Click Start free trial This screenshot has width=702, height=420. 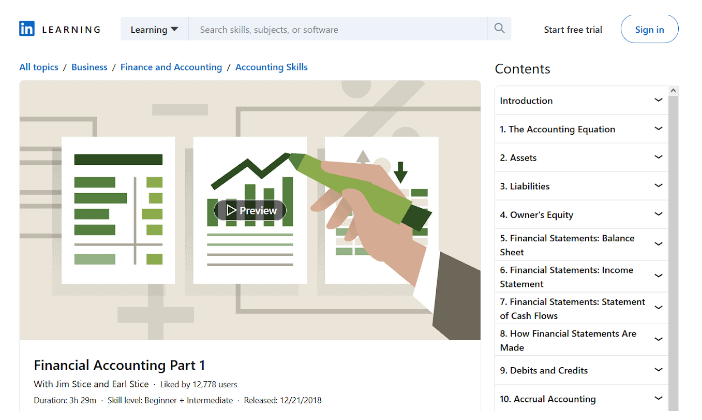[x=573, y=29]
